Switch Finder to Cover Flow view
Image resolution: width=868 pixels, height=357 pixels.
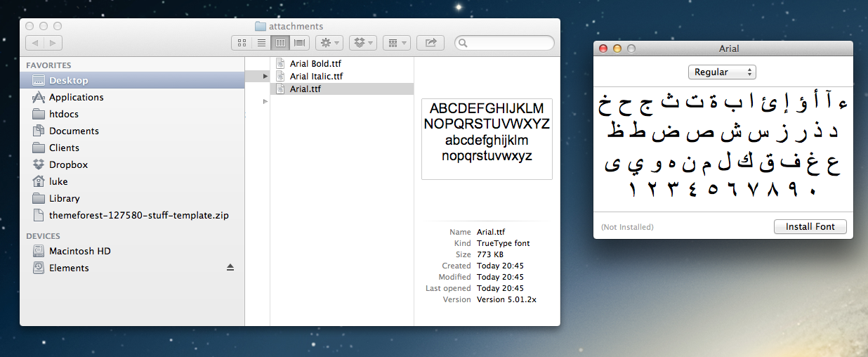(x=300, y=43)
